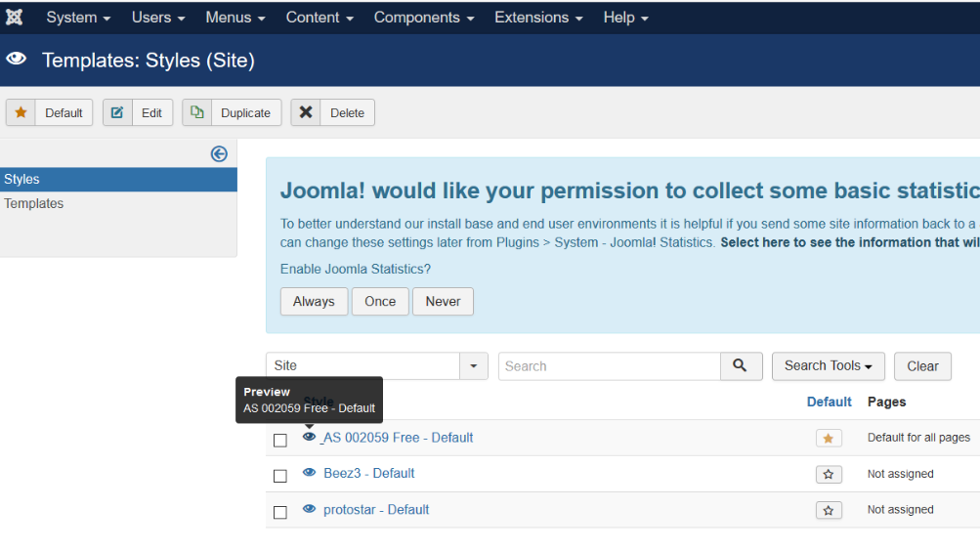Click the Joomla logo icon
This screenshot has height=551, width=980.
(15, 17)
